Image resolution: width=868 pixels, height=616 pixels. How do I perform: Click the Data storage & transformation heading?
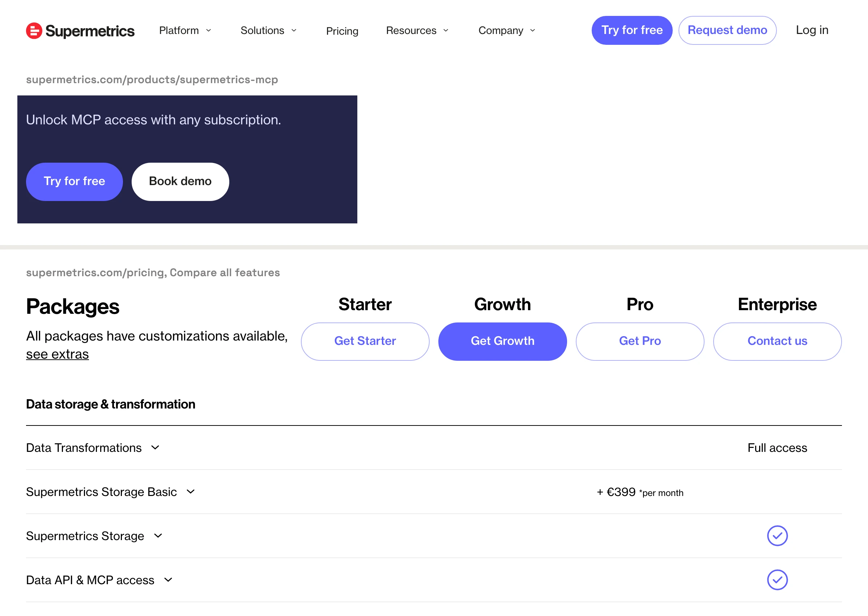point(110,405)
